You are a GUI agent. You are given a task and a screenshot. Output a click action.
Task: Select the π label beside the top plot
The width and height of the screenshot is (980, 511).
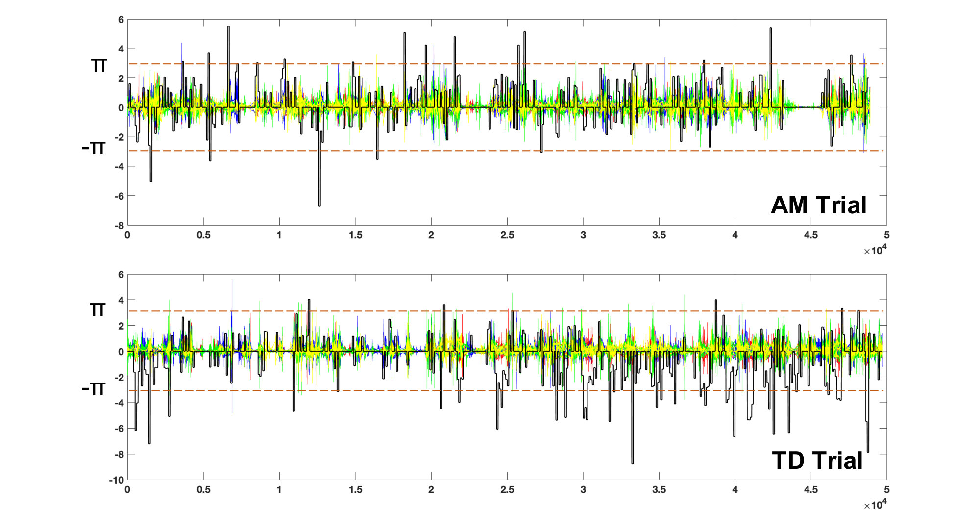[99, 65]
